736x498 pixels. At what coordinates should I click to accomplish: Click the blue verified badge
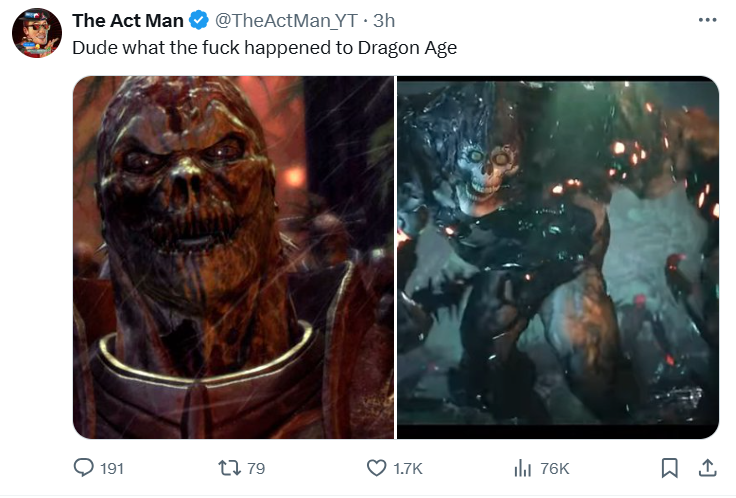pos(199,22)
